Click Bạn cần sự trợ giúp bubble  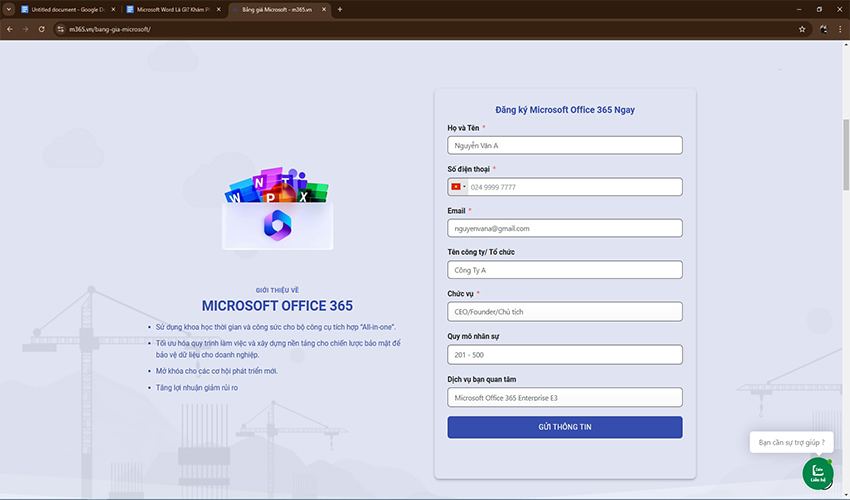[791, 443]
